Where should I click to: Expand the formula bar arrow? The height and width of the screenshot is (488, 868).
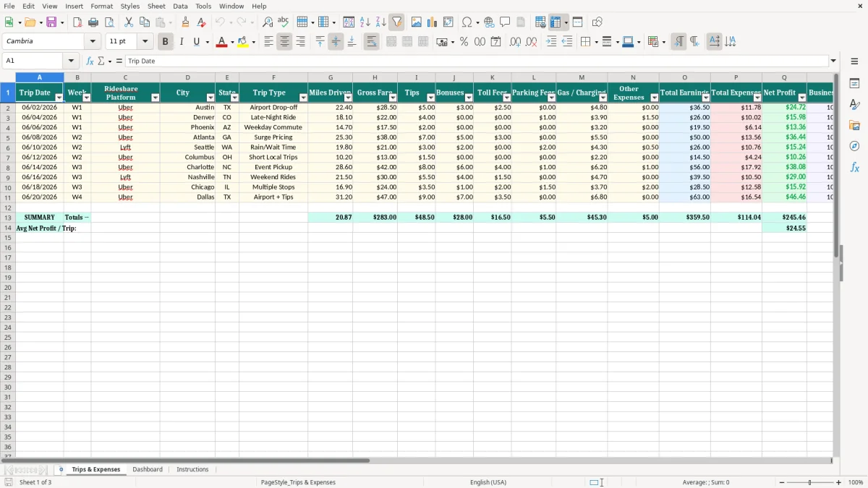(x=833, y=61)
